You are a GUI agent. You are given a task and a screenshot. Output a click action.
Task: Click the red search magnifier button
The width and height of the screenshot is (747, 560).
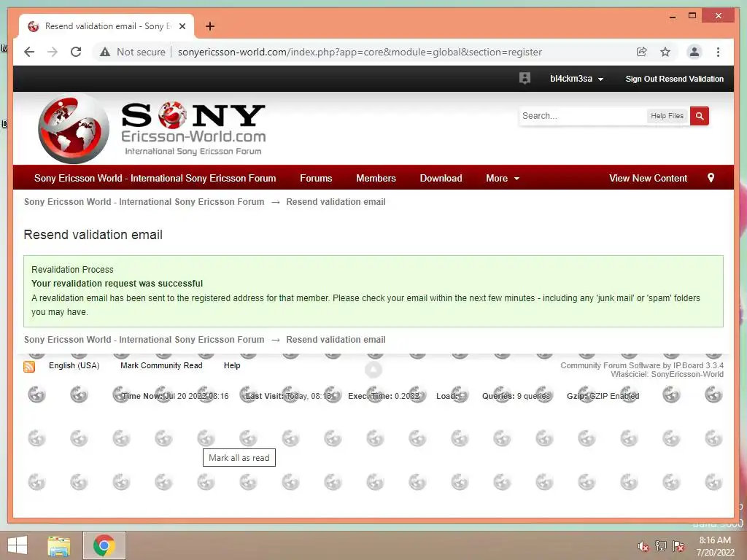pos(700,116)
